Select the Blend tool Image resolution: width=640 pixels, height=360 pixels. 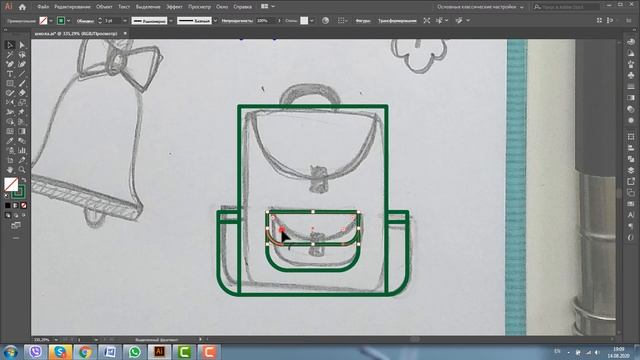point(22,141)
